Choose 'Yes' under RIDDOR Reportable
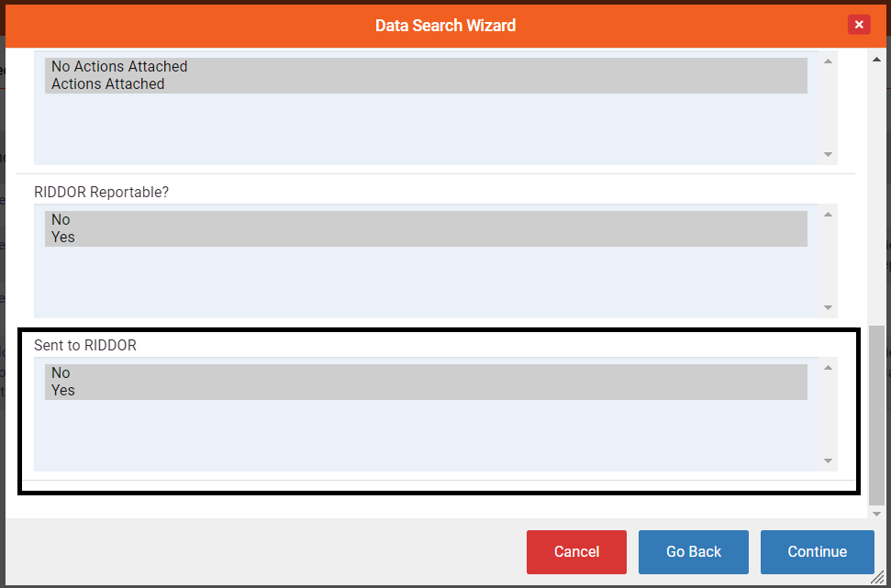Image resolution: width=891 pixels, height=588 pixels. (x=61, y=237)
